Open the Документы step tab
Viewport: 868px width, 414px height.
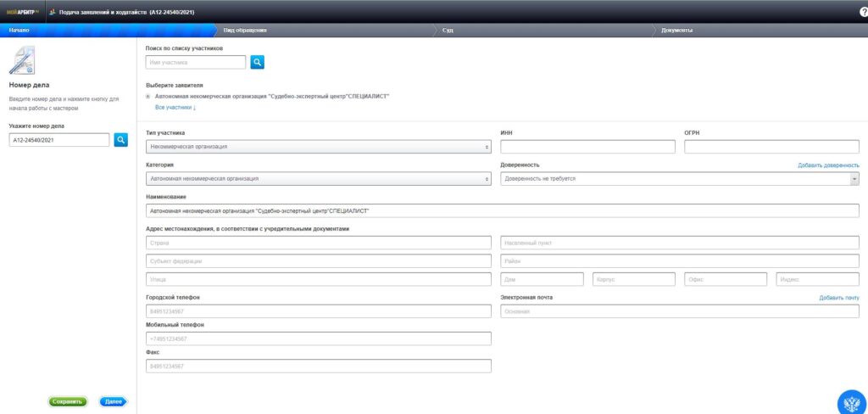pos(677,31)
